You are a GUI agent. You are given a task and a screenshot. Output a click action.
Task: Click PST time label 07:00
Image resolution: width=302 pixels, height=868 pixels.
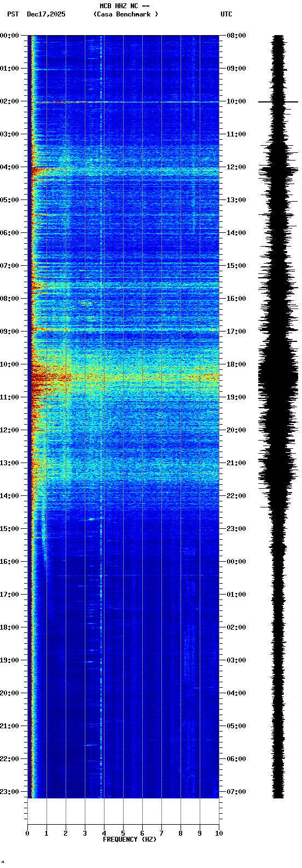click(9, 266)
